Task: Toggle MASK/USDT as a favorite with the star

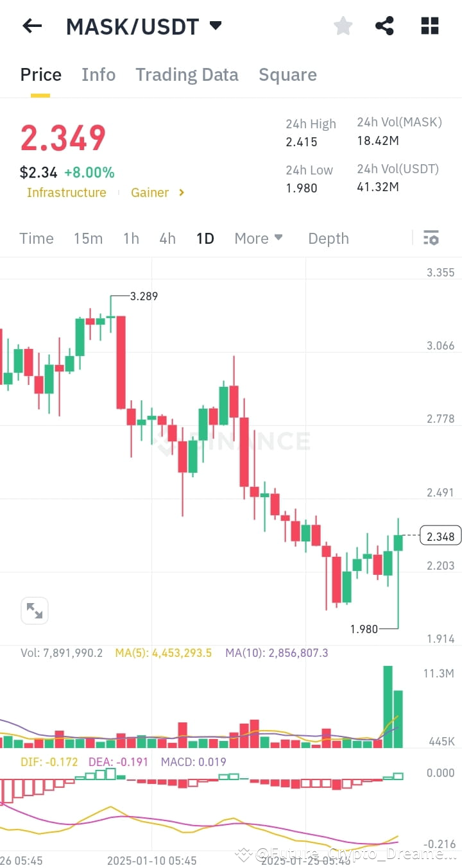Action: (343, 26)
